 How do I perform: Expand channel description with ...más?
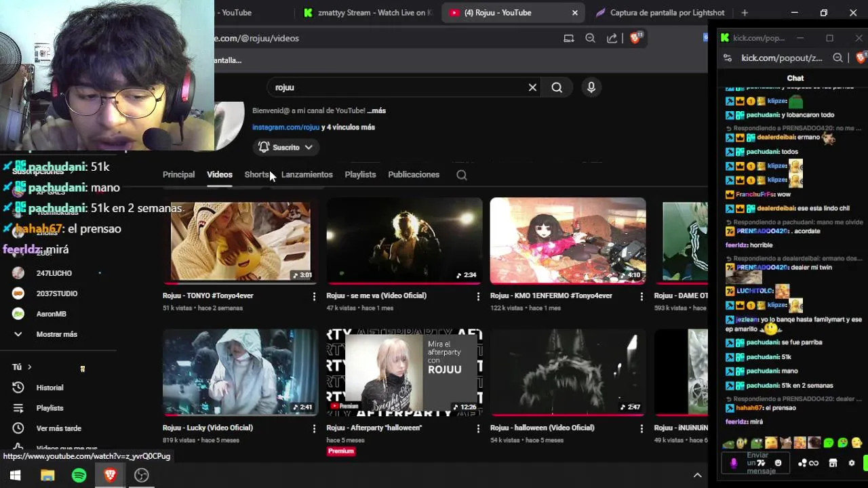tap(377, 110)
